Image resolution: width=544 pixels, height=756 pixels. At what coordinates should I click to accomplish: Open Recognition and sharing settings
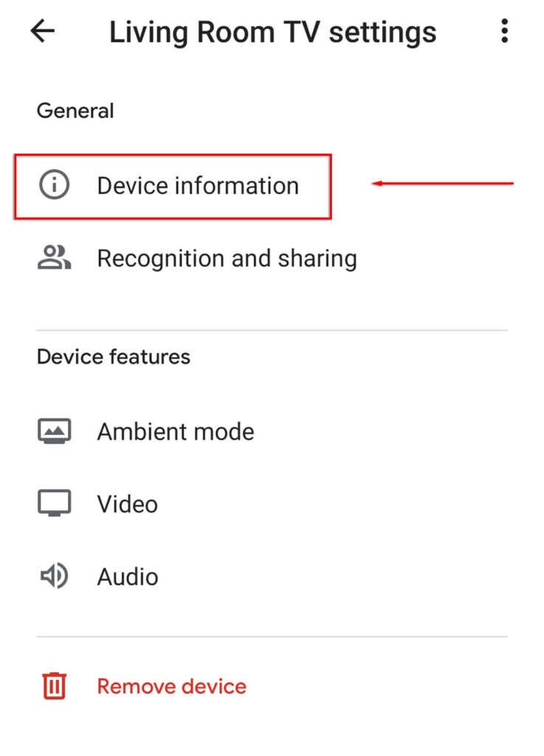(x=227, y=258)
